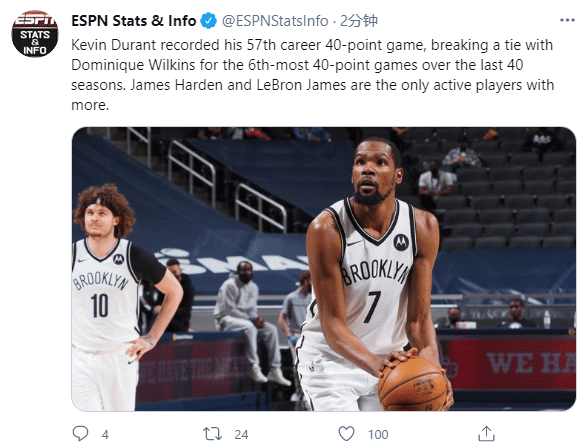The width and height of the screenshot is (578, 448).
Task: Open the ESPN Stats & Info display name
Action: pyautogui.click(x=133, y=21)
